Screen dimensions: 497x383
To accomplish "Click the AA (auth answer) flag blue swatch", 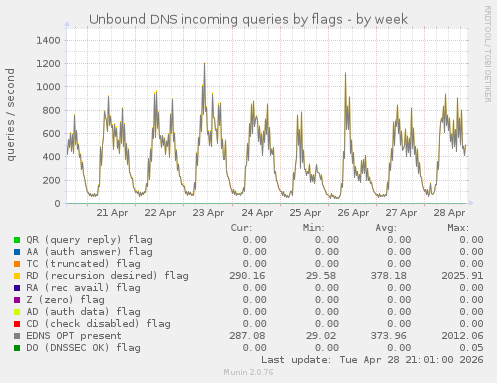I will pos(17,252).
